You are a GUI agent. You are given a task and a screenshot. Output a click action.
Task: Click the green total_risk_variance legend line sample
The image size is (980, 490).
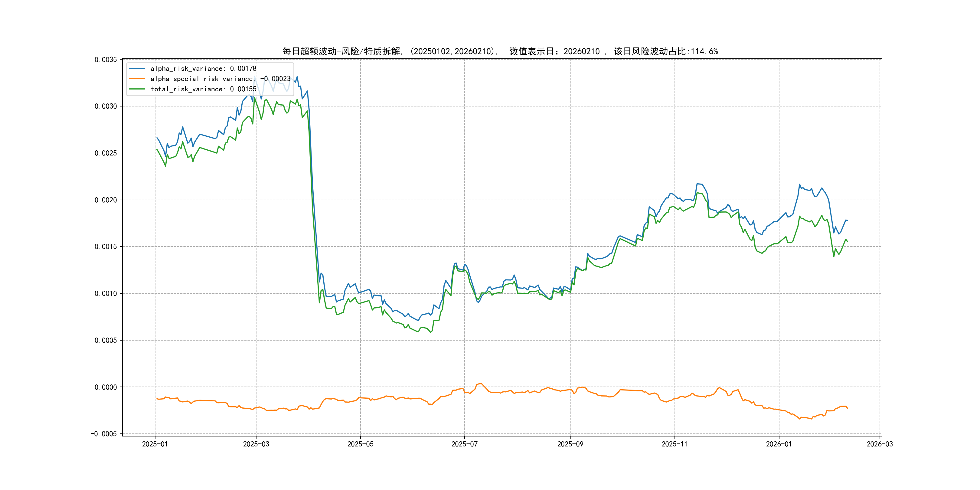[x=137, y=89]
